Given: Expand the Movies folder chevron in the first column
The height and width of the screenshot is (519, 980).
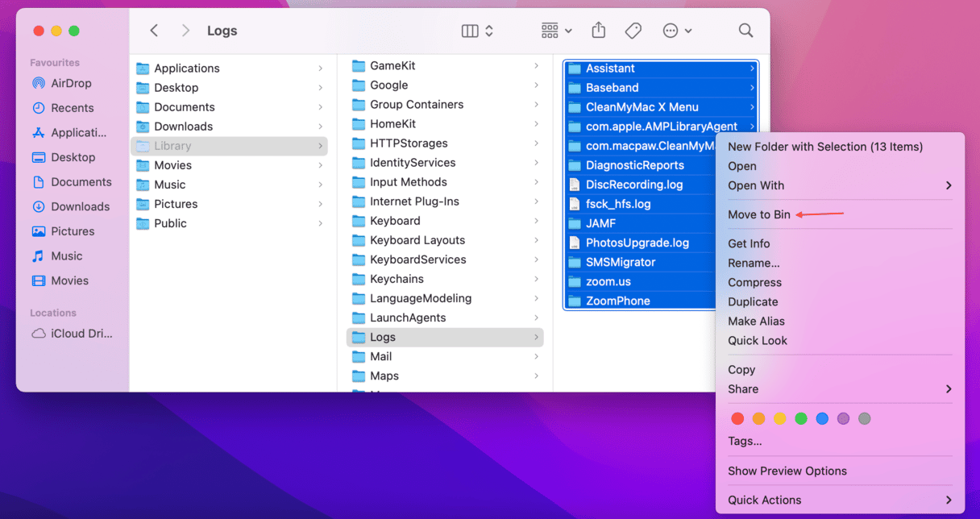Looking at the screenshot, I should coord(320,165).
